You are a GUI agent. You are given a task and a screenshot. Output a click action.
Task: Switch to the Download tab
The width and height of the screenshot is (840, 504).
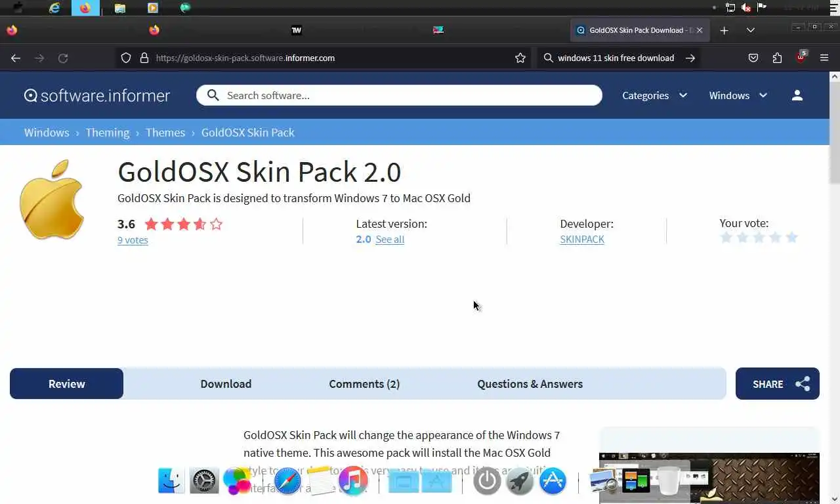pos(226,384)
